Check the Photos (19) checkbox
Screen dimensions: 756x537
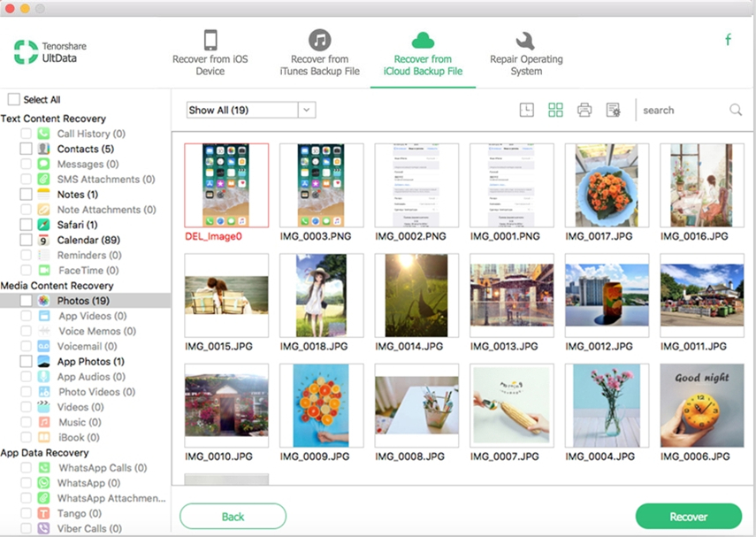(26, 301)
